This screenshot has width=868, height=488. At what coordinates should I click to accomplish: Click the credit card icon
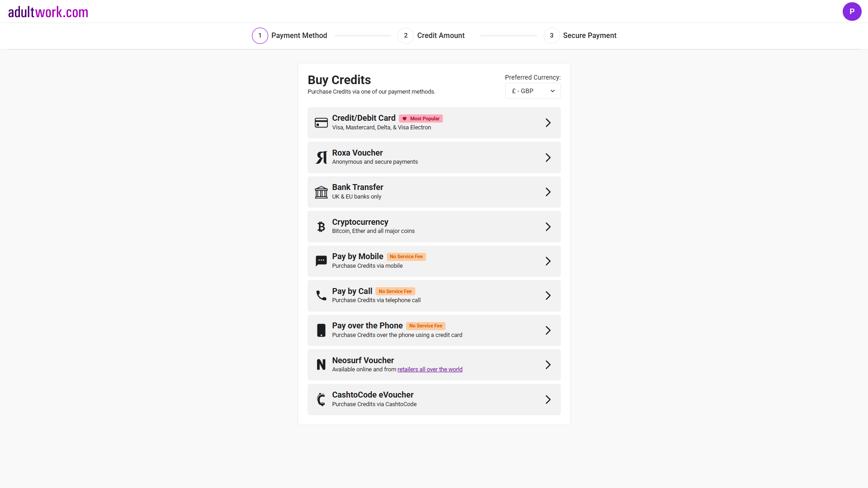[x=321, y=123]
